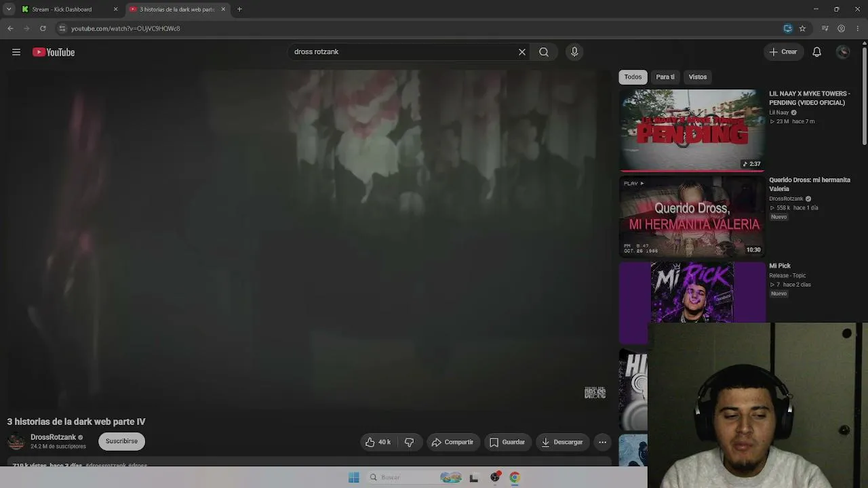Image resolution: width=868 pixels, height=488 pixels.
Task: View site information icon in address bar
Action: 62,28
